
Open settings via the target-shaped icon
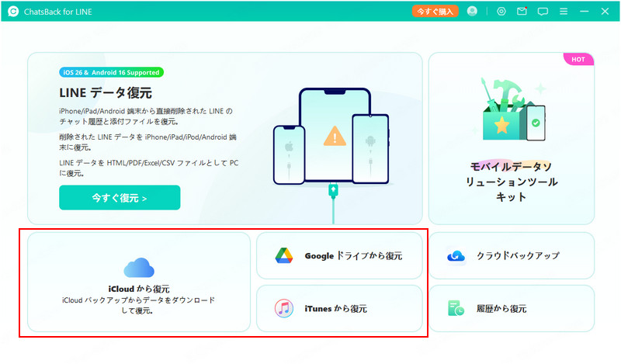click(501, 11)
